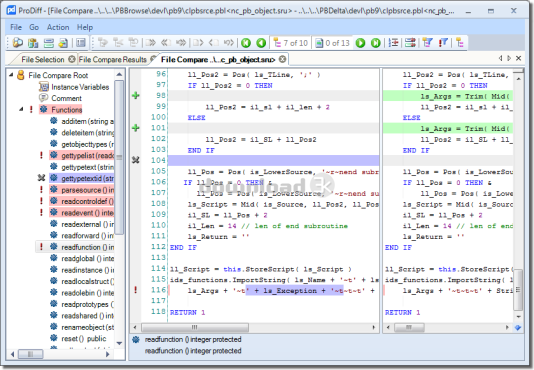Close the active document with the X beside tab arrows
This screenshot has width=534, height=370.
pyautogui.click(x=518, y=58)
